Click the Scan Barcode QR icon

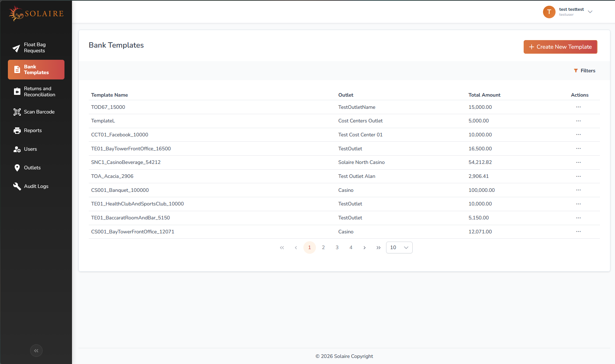pyautogui.click(x=17, y=112)
